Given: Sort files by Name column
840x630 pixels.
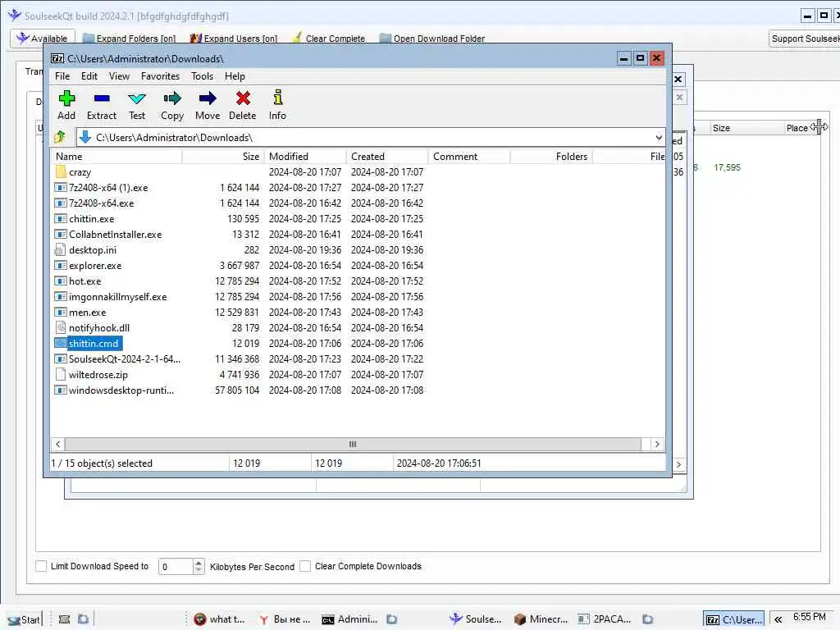Looking at the screenshot, I should coord(116,157).
